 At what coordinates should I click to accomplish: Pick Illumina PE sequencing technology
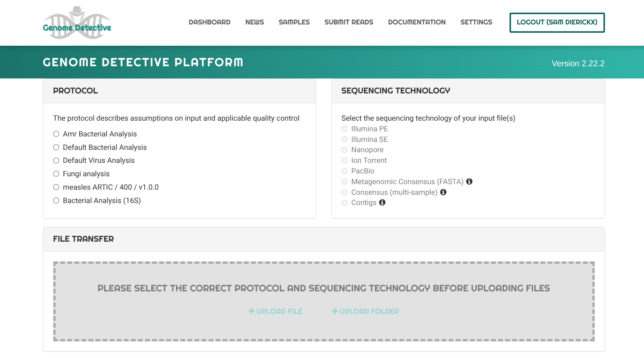pyautogui.click(x=345, y=129)
